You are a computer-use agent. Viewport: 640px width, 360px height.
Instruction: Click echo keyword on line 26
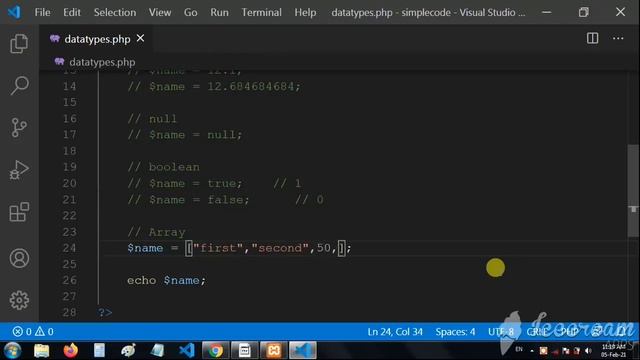coord(141,280)
